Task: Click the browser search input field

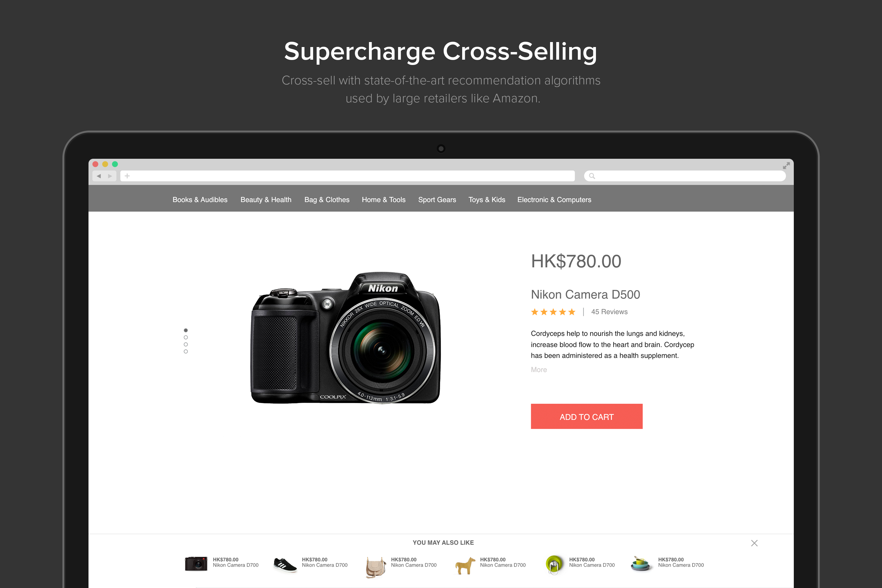Action: pyautogui.click(x=685, y=176)
